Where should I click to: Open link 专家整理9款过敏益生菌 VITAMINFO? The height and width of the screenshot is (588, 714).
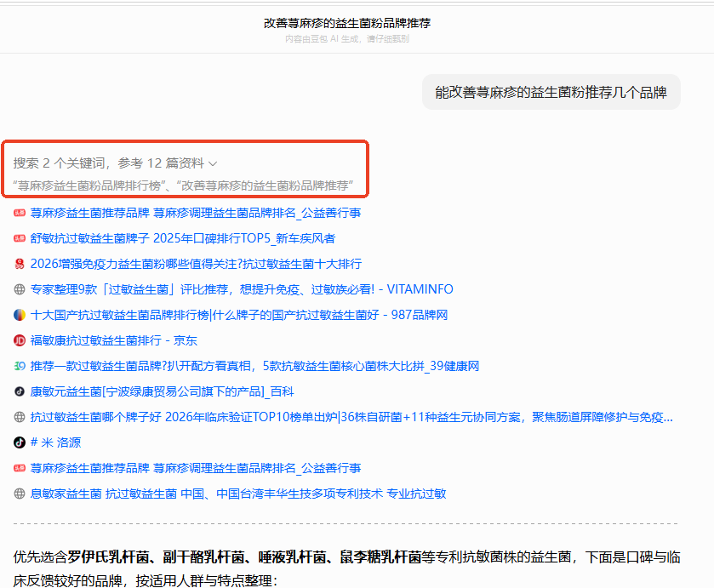click(242, 289)
